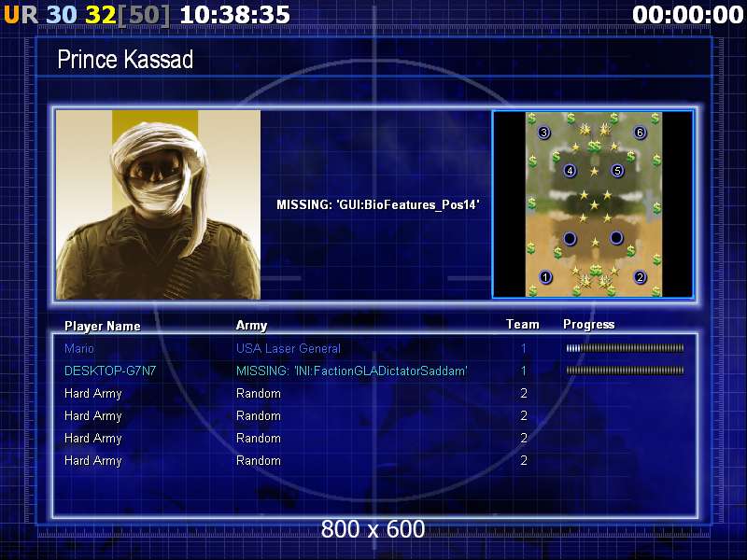Click start position 6 on minimap
This screenshot has height=560, width=747.
(640, 133)
